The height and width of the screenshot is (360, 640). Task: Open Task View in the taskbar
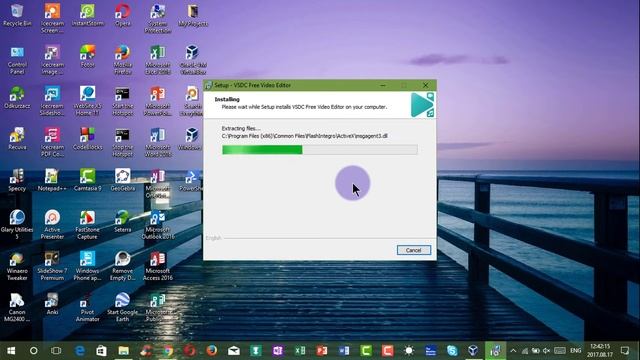(56, 351)
